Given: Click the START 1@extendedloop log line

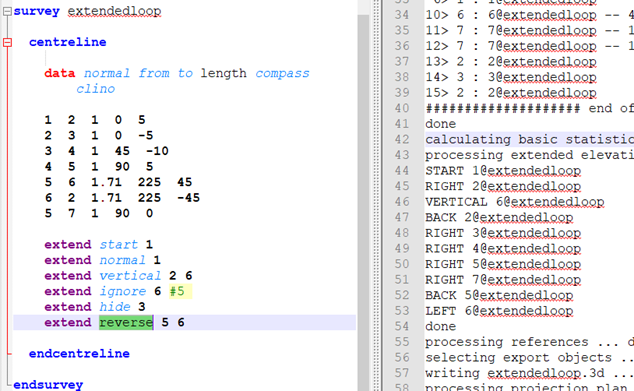Looking at the screenshot, I should [x=503, y=171].
